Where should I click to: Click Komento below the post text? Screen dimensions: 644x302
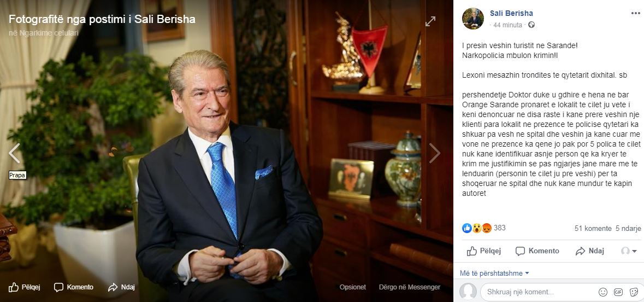(537, 251)
